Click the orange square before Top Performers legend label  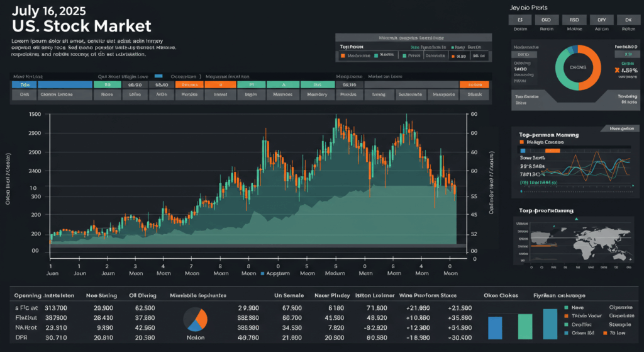pyautogui.click(x=521, y=142)
